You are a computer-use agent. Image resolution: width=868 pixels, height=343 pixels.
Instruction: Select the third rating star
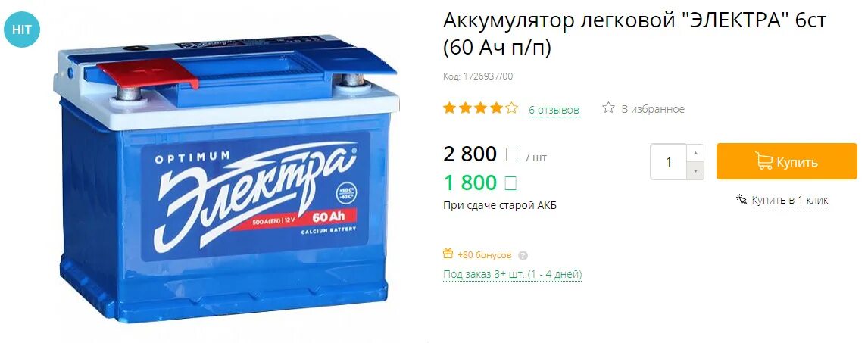coord(480,108)
